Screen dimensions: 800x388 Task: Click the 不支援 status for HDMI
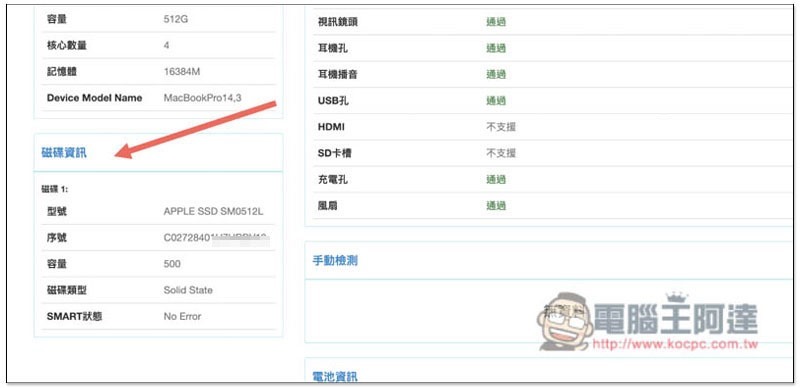tap(501, 127)
